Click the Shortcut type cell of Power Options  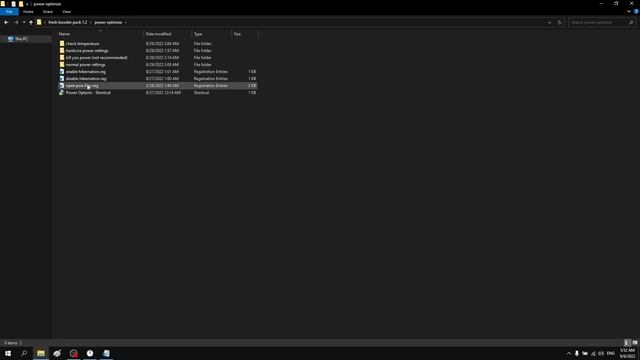201,93
